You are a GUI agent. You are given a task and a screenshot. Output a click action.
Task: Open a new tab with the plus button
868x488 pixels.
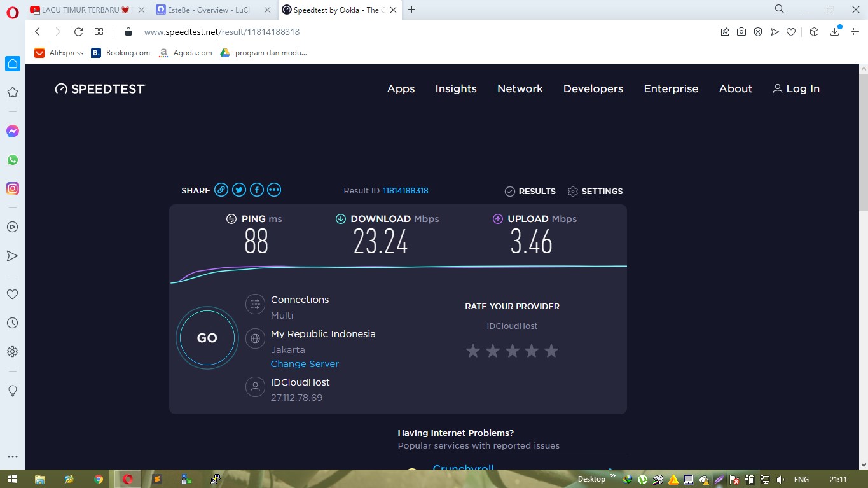tap(412, 10)
